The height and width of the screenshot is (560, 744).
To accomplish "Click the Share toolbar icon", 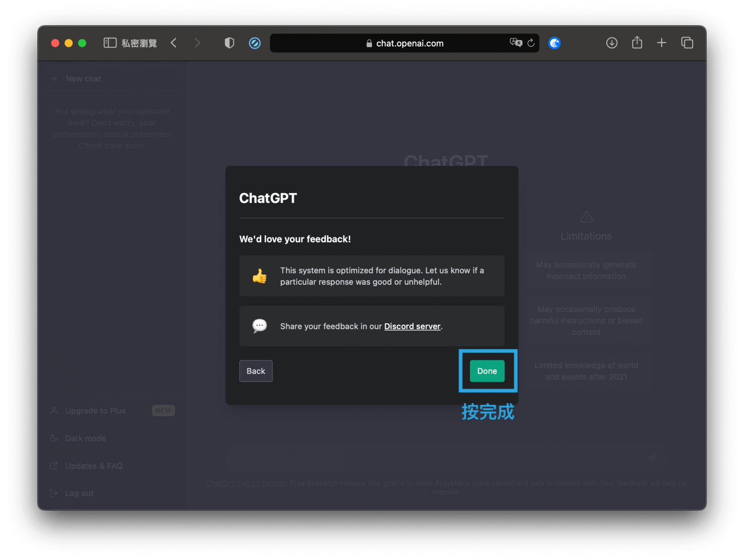I will coord(637,42).
